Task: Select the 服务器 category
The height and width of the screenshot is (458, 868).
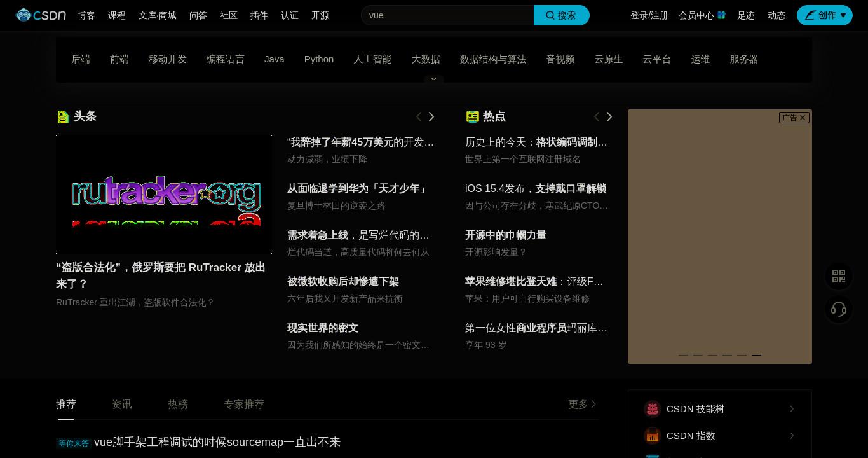Action: coord(744,59)
